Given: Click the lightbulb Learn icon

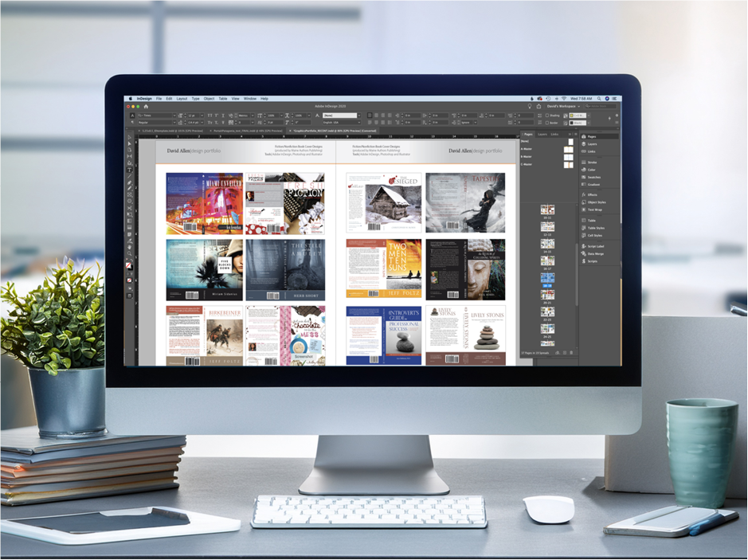Looking at the screenshot, I should click(530, 107).
